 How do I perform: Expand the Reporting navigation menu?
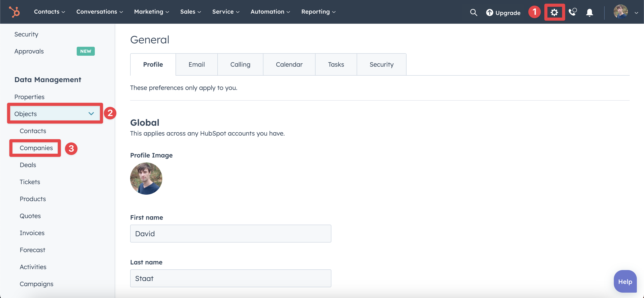(x=318, y=12)
